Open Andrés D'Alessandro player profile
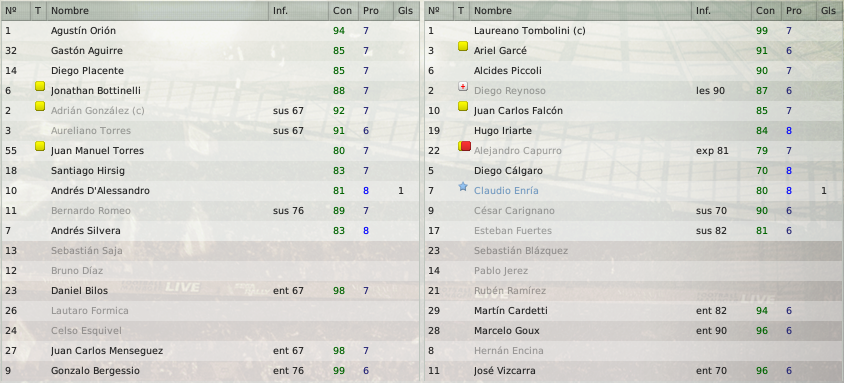The height and width of the screenshot is (383, 844). [x=100, y=191]
